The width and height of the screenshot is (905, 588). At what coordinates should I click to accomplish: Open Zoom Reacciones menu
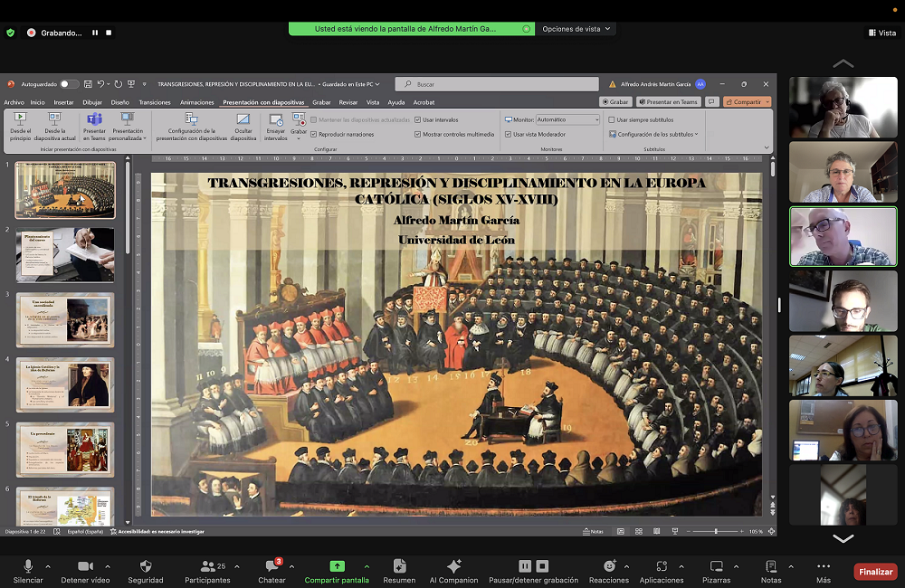609,572
